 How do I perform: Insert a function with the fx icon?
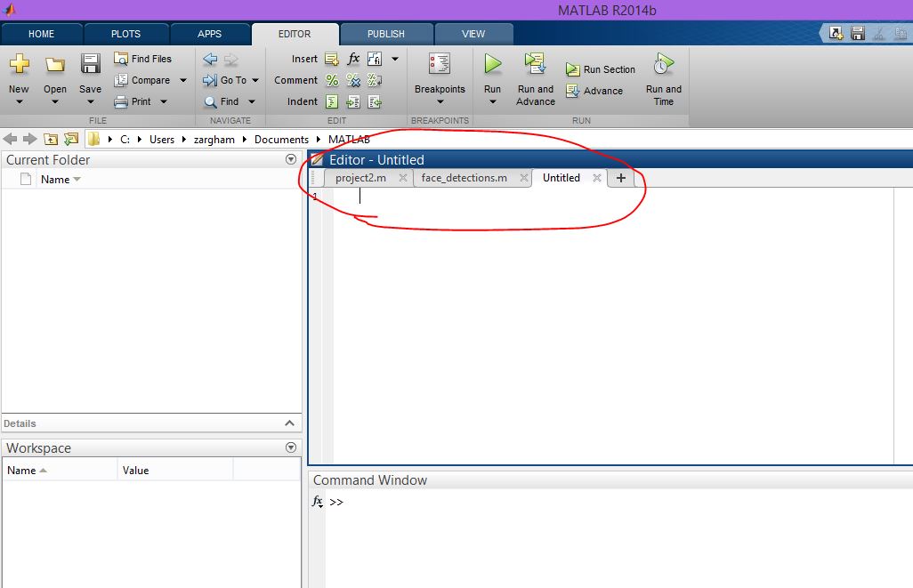click(353, 59)
